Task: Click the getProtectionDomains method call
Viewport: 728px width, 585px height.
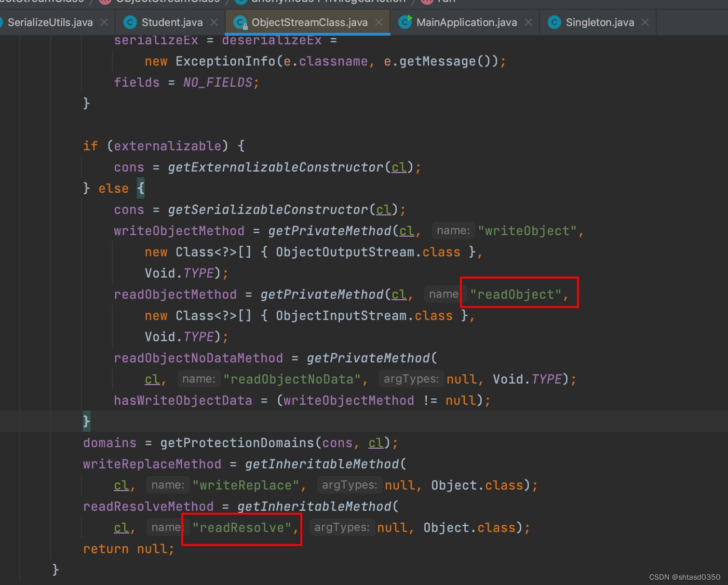Action: 237,443
